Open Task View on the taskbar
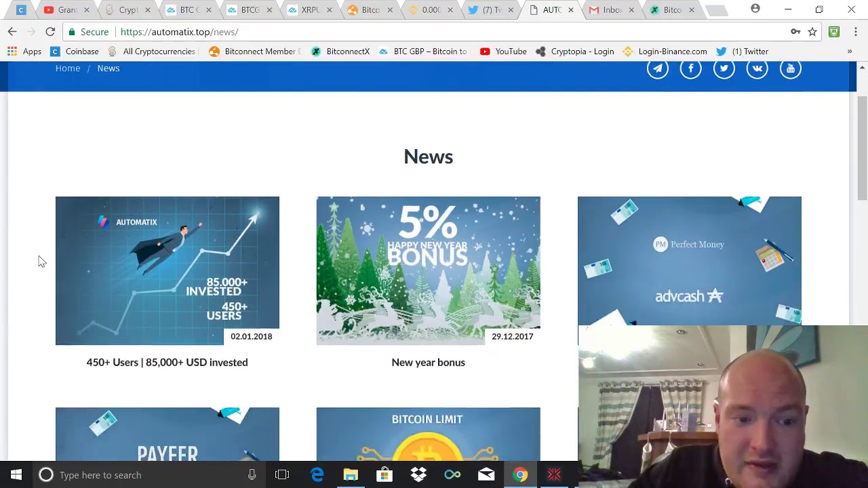Viewport: 868px width, 488px height. [x=282, y=475]
